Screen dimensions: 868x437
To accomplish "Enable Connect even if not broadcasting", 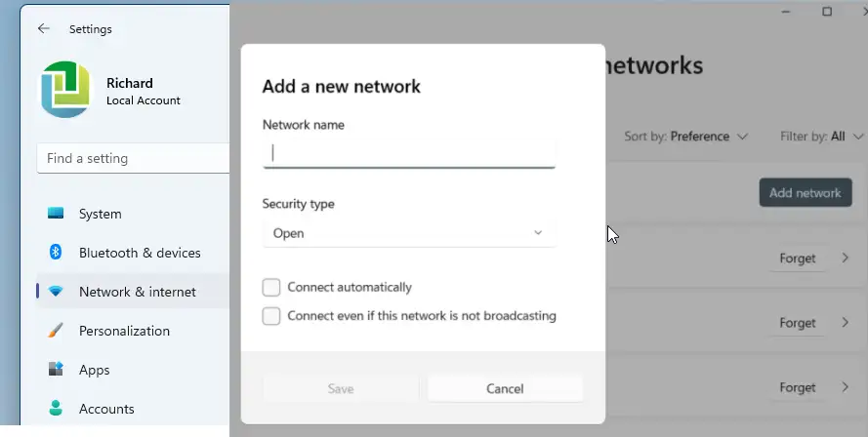I will 271,316.
